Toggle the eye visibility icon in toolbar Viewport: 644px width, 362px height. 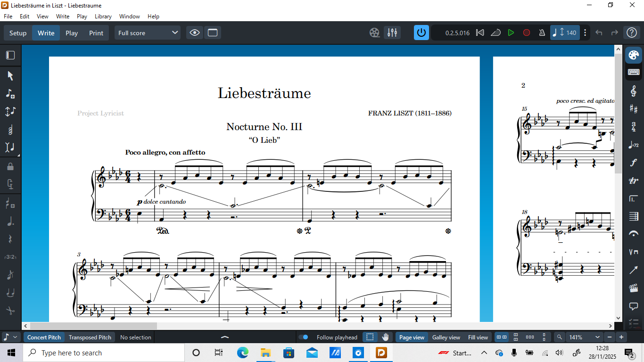tap(195, 33)
